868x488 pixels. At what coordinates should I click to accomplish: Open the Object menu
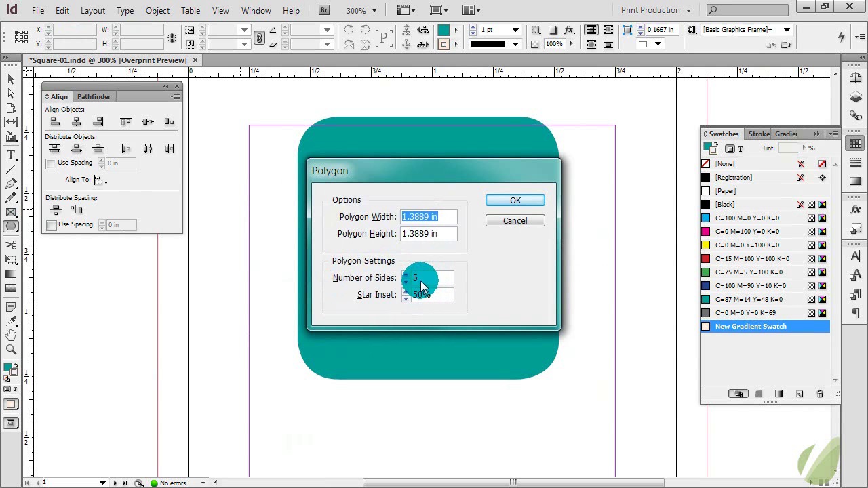coord(157,11)
